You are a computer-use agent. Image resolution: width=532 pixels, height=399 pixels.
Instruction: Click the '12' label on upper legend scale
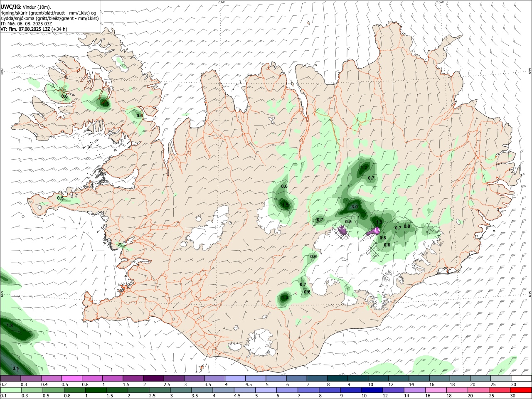pos(390,384)
